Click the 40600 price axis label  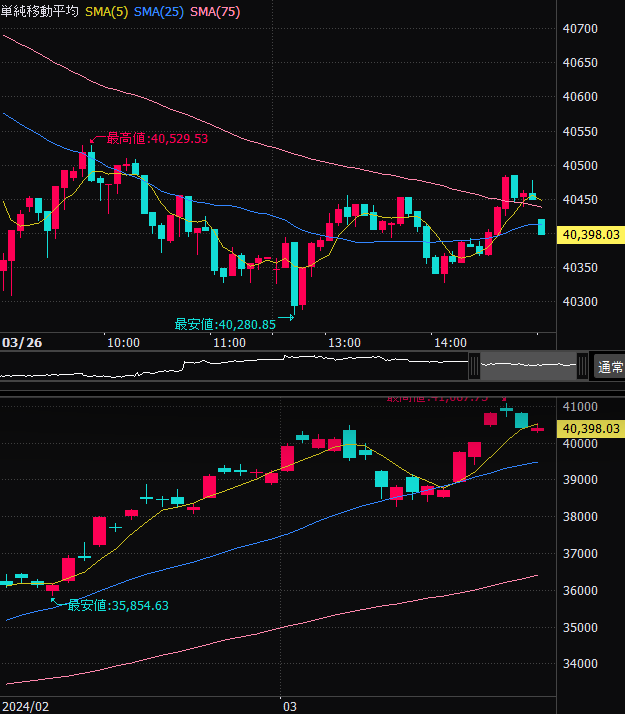click(580, 97)
